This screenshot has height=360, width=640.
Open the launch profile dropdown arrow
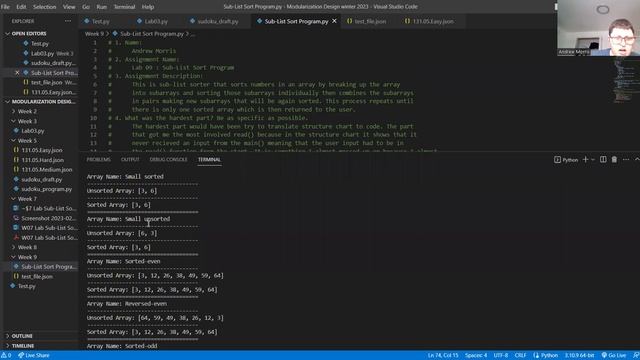(x=593, y=160)
